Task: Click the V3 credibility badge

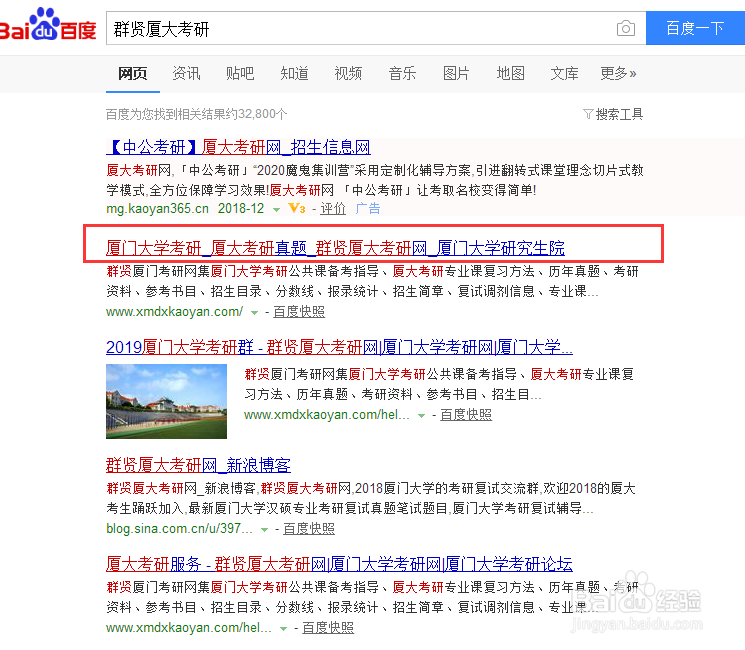Action: point(297,208)
